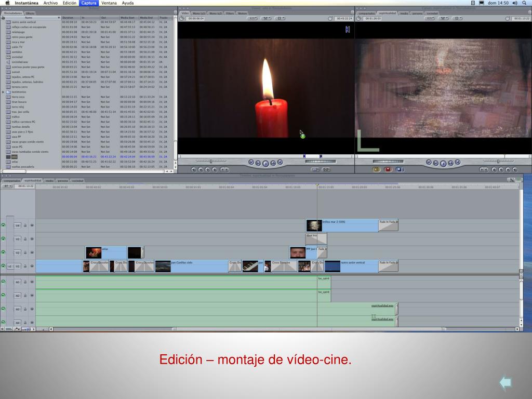The width and height of the screenshot is (532, 399).
Task: Click the Recent Clips button in Viewer
Action: coord(315,169)
